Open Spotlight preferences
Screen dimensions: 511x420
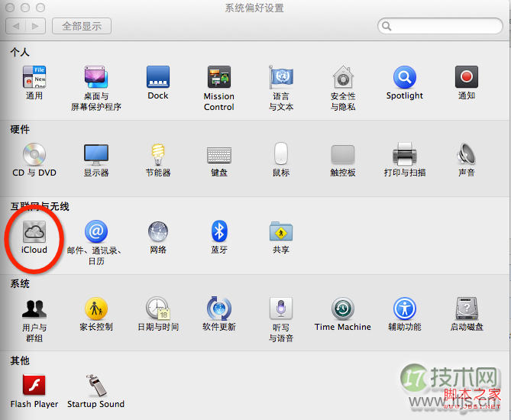click(404, 77)
